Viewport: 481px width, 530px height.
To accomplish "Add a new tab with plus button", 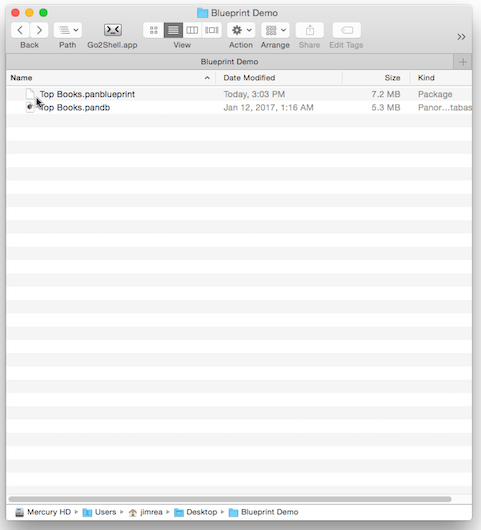I will tap(463, 62).
